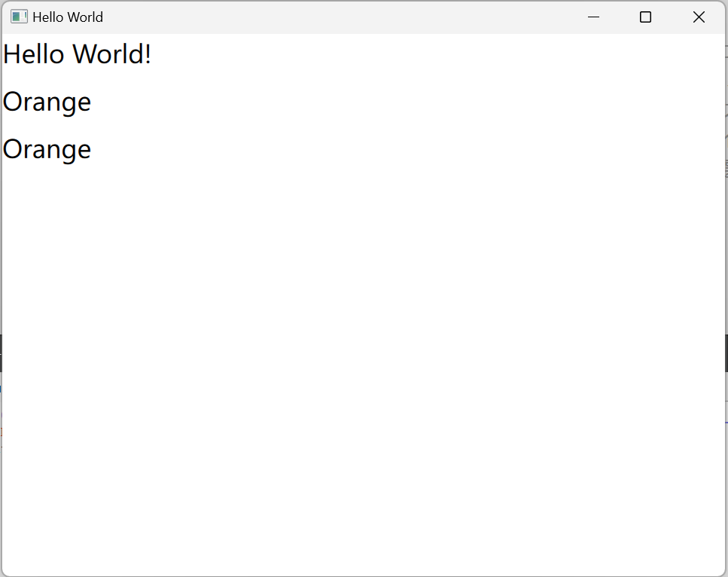Maximize the Hello World window
This screenshot has width=728, height=577.
pos(645,17)
